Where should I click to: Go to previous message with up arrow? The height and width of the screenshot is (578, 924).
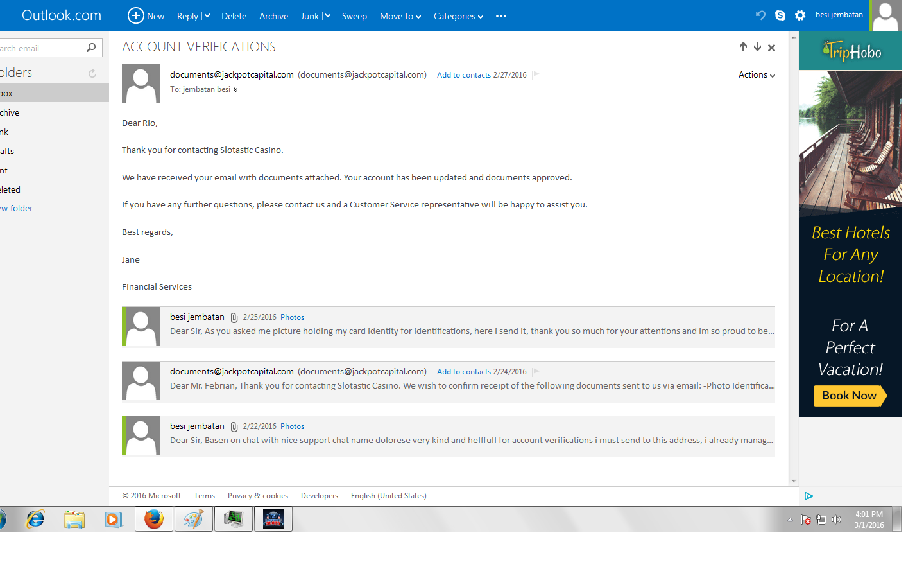click(743, 47)
